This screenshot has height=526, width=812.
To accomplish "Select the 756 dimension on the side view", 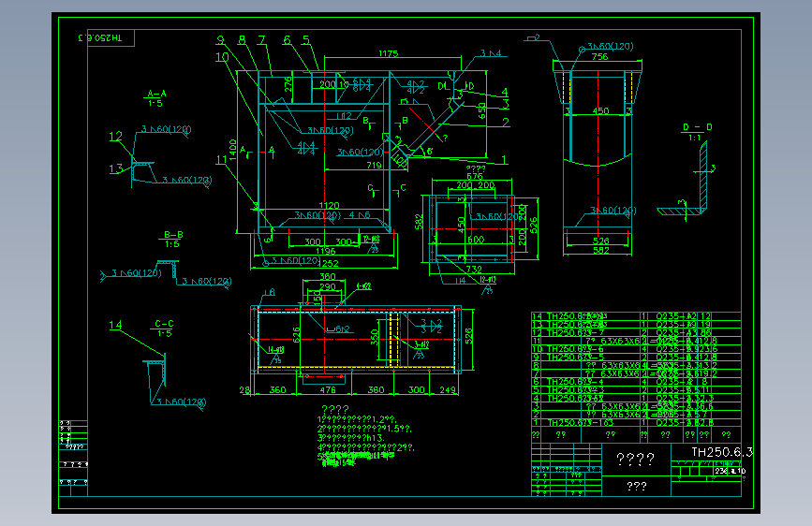I will (x=599, y=56).
